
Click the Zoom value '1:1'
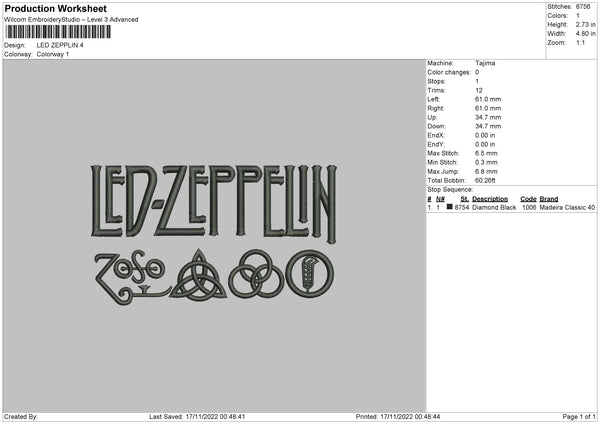click(580, 42)
